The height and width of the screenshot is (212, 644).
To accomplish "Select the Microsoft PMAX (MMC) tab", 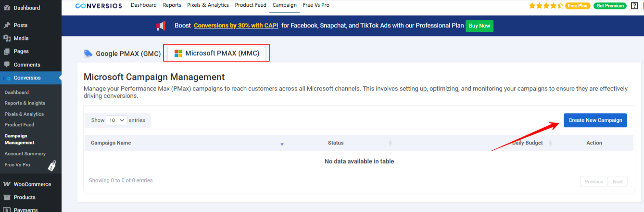I will pyautogui.click(x=216, y=53).
